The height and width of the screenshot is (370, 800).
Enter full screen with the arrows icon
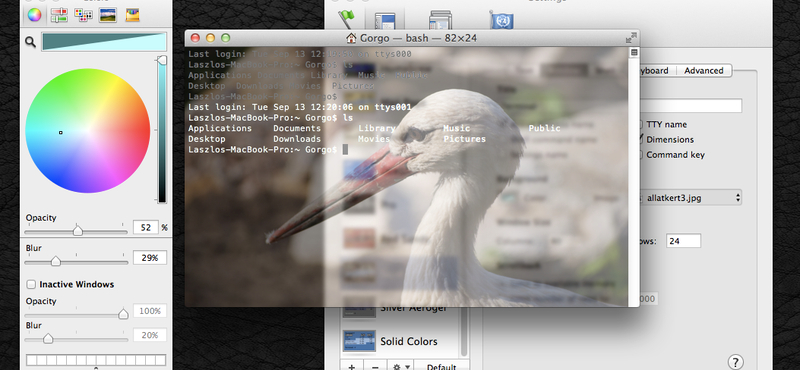tap(631, 38)
